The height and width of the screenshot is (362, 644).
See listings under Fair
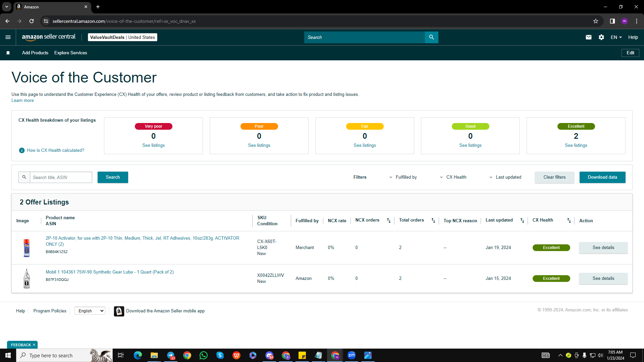(x=365, y=145)
